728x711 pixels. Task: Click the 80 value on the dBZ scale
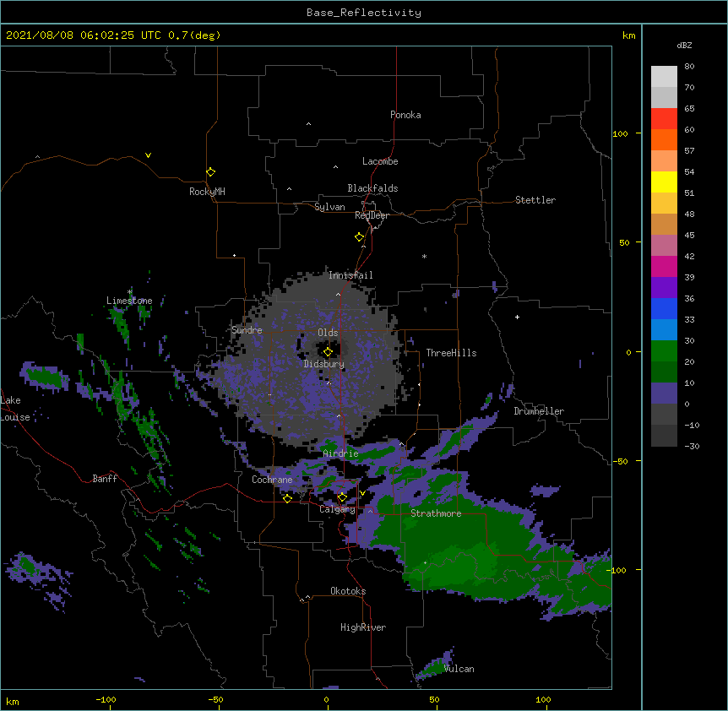coord(689,67)
